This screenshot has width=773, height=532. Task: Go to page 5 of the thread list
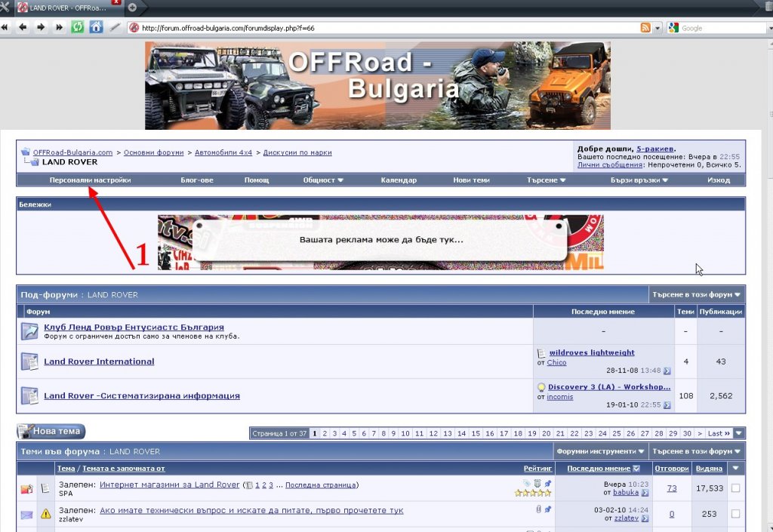354,433
